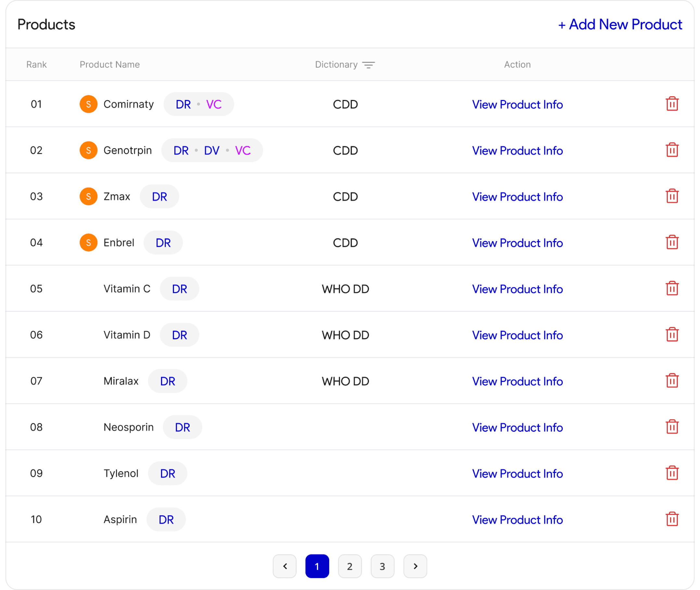Select the Vitamin D product name
The image size is (700, 590).
click(x=127, y=335)
